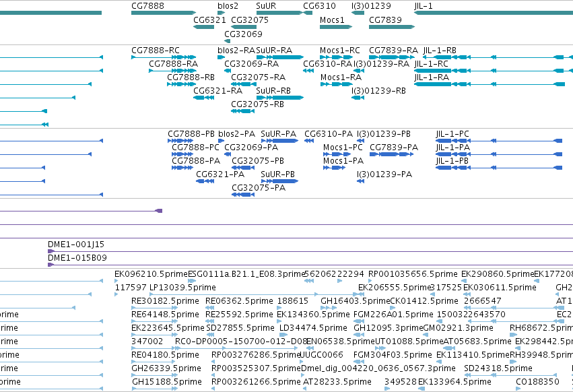
Task: Click EST label 'EK096210.5prime'
Action: click(x=151, y=274)
